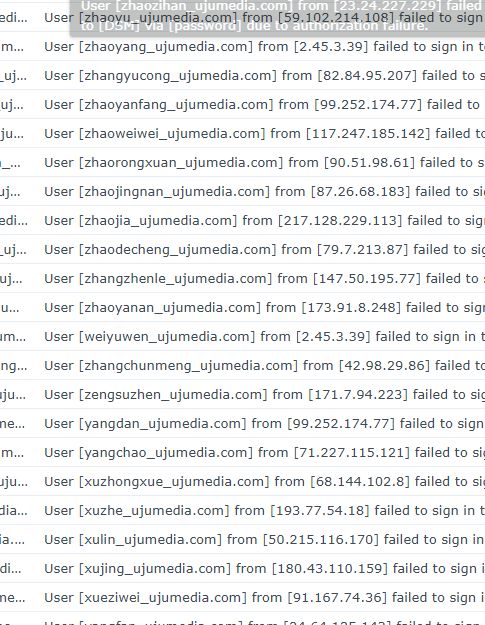
Task: Click the yangdan_ujumedia.com log row
Action: pos(242,424)
